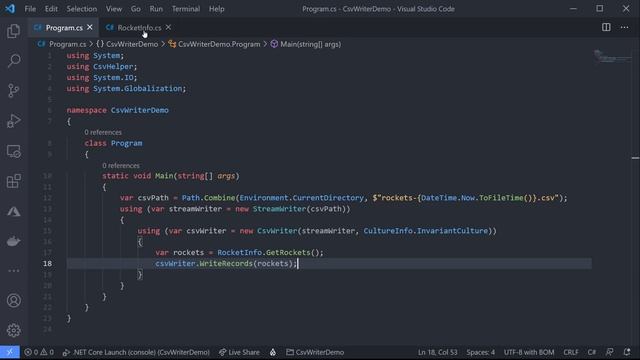Click 'using CsvHelper;' on line 2

click(x=102, y=67)
